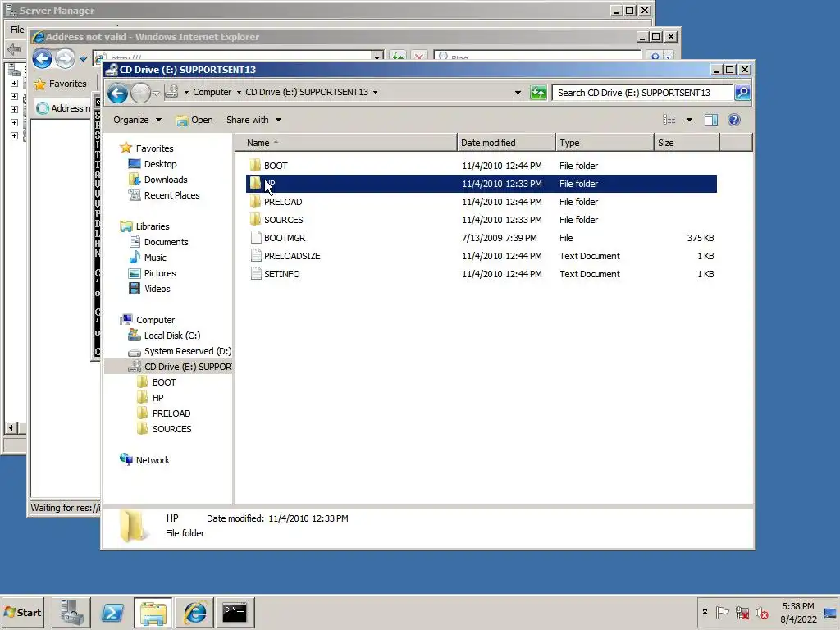840x630 pixels.
Task: Click the Favorites star in Internet Explorer
Action: pos(39,84)
